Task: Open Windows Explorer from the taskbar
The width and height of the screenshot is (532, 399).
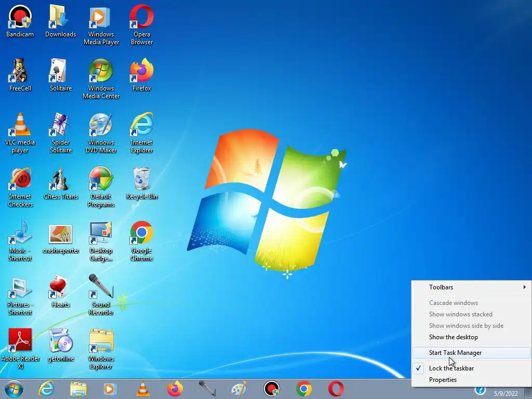Action: [78, 389]
